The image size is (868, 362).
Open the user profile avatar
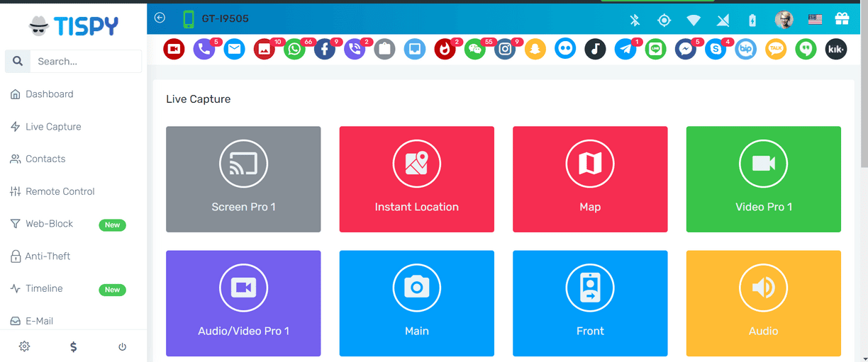coord(784,20)
